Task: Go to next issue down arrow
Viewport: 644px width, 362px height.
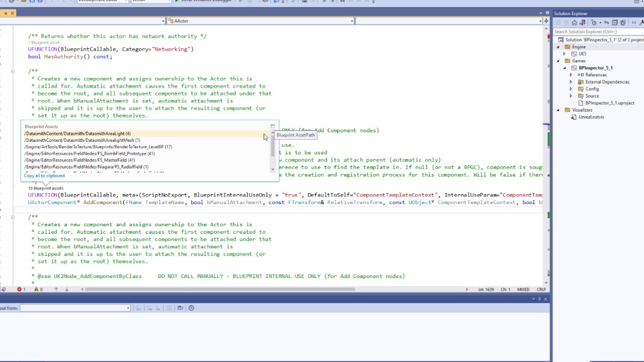Action: click(67, 290)
